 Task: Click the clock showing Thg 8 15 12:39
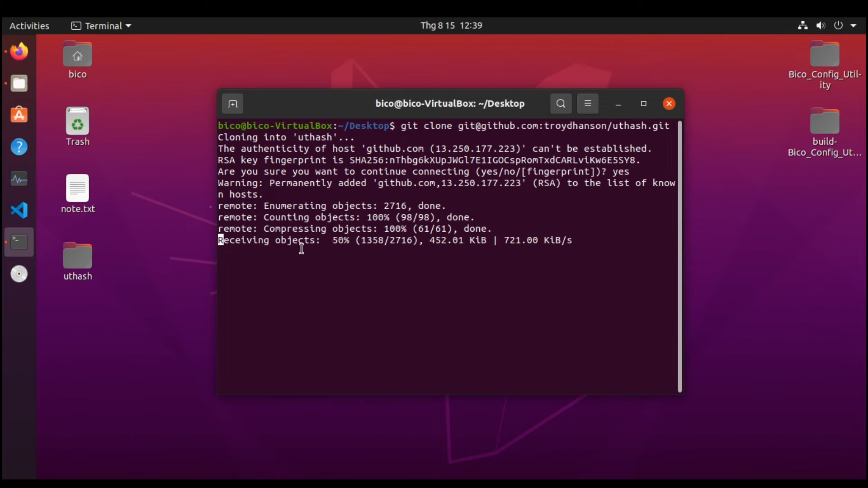tap(452, 25)
